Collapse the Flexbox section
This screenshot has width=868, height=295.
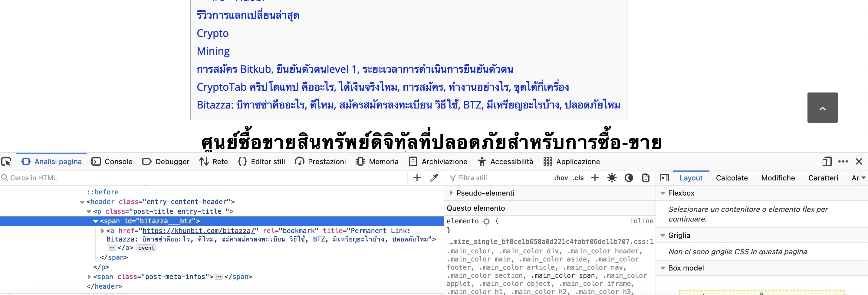[x=663, y=193]
